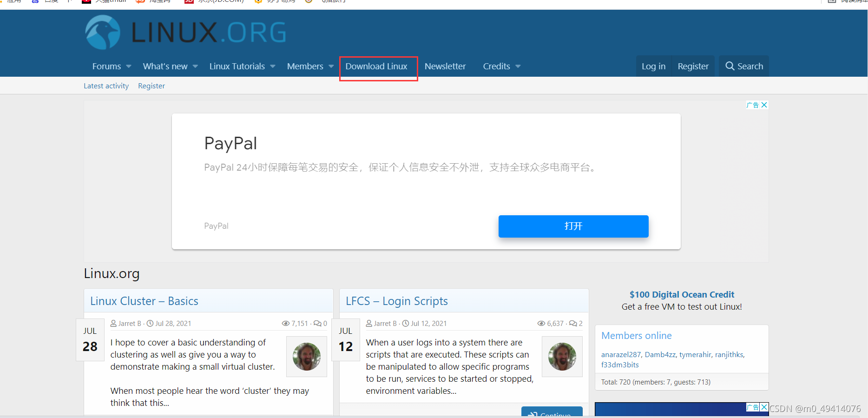Screen dimensions: 868x418
Task: Click the JUL 12 date badge
Action: 346,340
